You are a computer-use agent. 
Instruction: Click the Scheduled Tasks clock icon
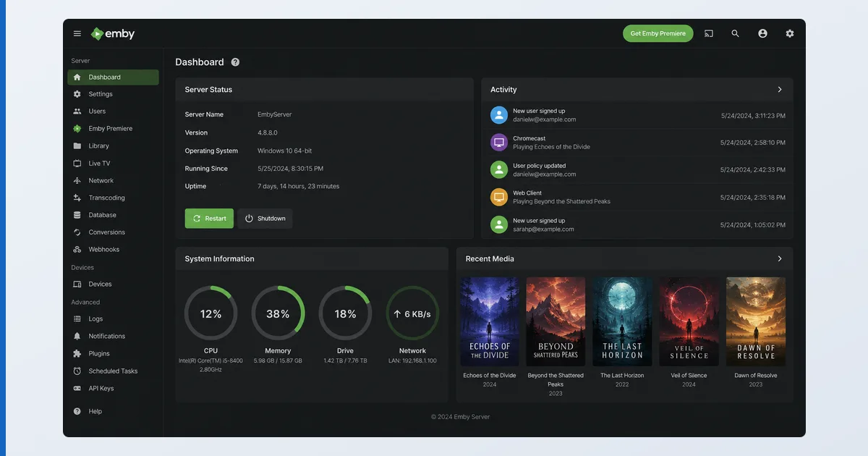[77, 371]
